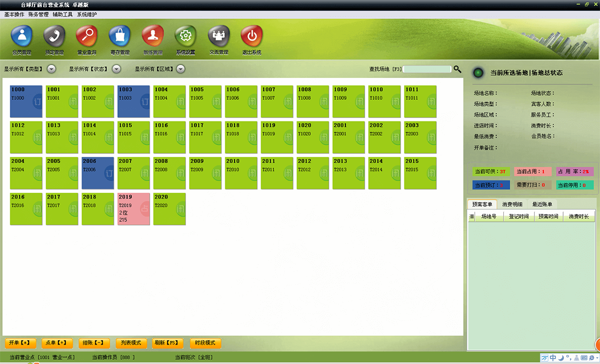600x364 pixels.
Task: Select idle table tile 1011
Action: [420, 102]
